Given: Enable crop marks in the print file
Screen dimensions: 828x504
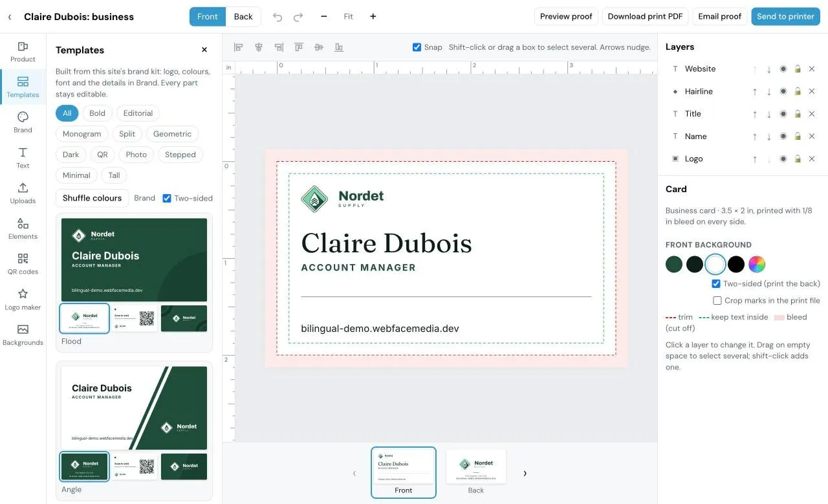Looking at the screenshot, I should (x=717, y=301).
